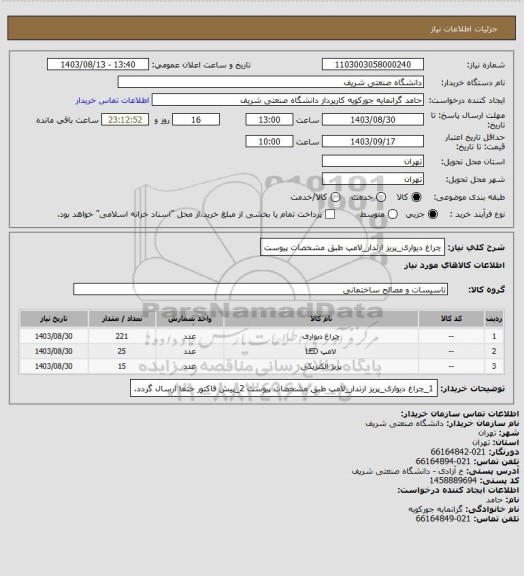Click the need number field 1103003058000240
The width and height of the screenshot is (524, 576).
pyautogui.click(x=373, y=64)
